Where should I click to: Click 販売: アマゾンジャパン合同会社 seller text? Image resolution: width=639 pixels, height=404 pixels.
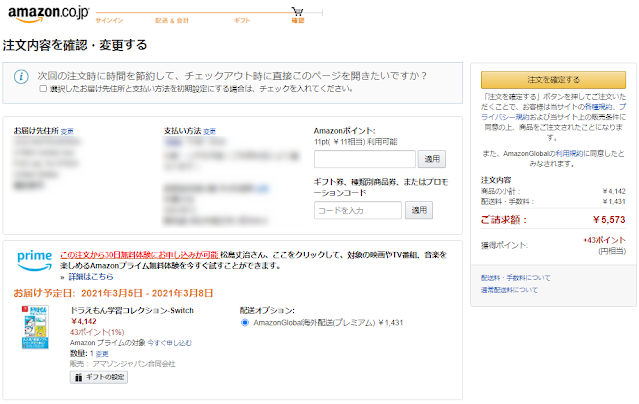123,364
